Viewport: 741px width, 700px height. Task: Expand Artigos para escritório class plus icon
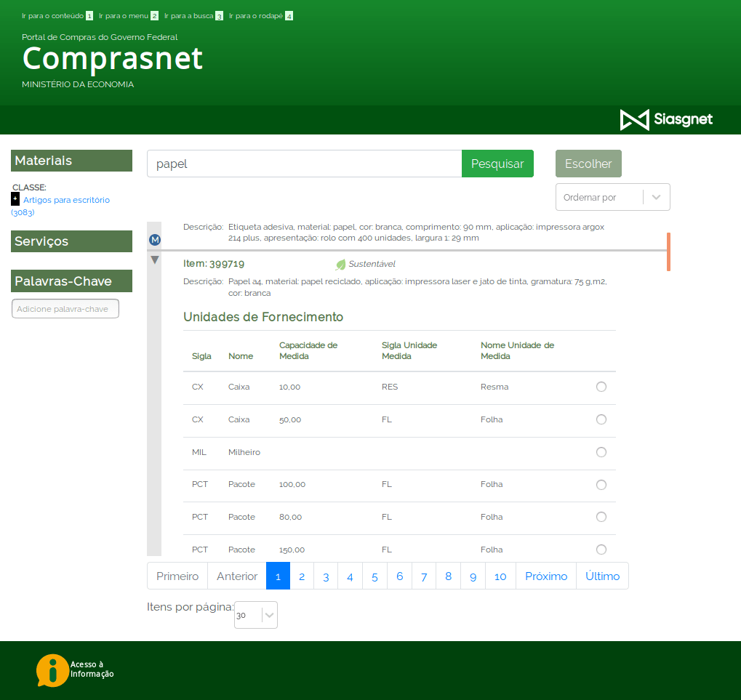[x=15, y=199]
